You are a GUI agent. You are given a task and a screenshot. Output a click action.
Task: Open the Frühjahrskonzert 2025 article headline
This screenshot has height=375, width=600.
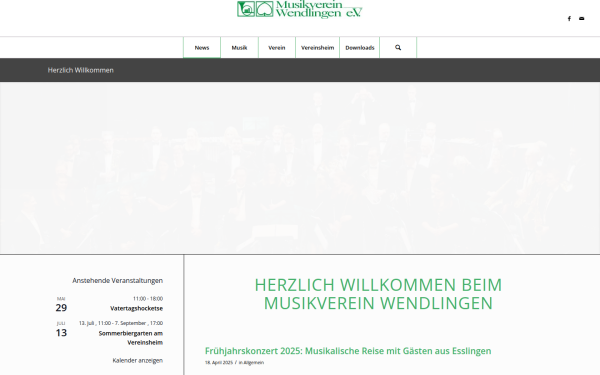(348, 351)
